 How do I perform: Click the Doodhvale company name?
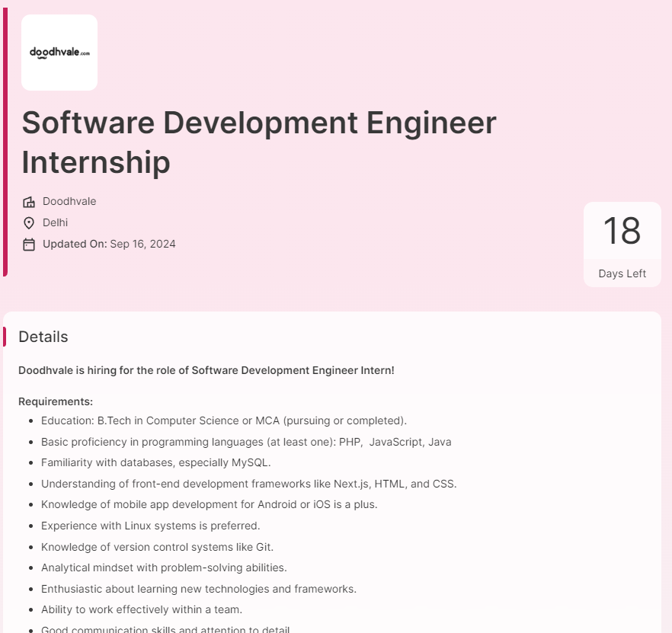click(x=69, y=201)
